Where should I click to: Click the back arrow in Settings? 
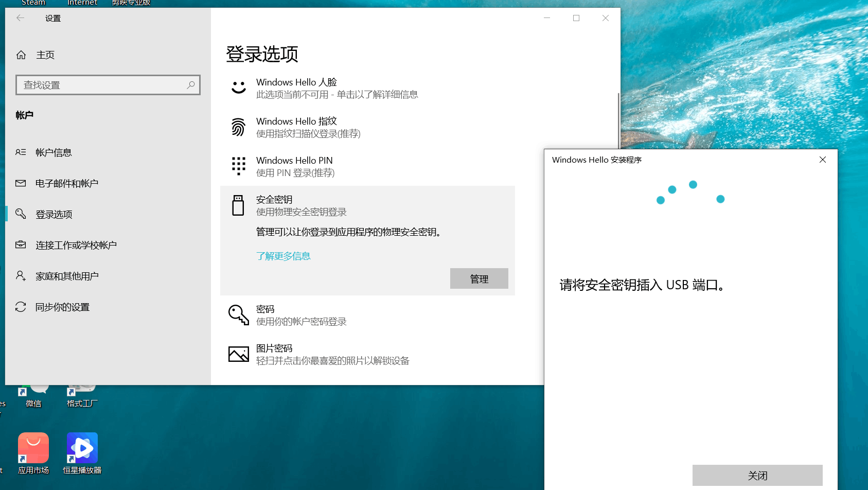pyautogui.click(x=20, y=18)
